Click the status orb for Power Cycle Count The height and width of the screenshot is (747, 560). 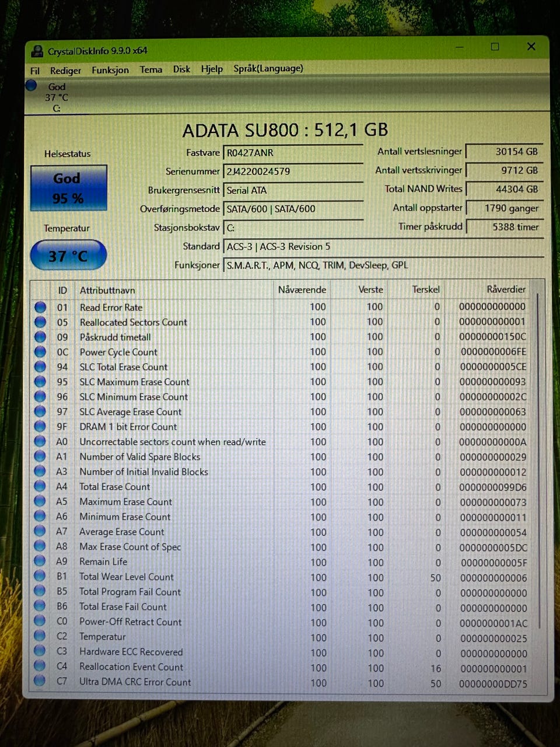point(40,352)
